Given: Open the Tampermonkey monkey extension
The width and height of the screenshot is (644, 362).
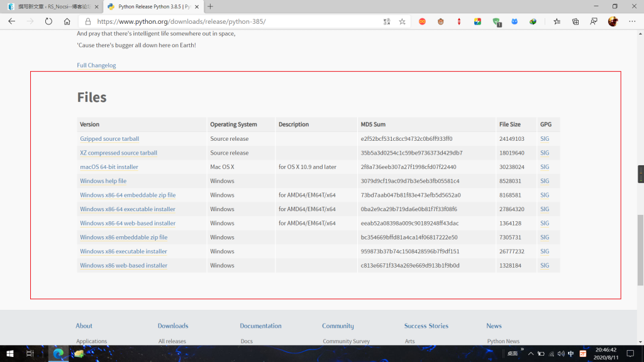Looking at the screenshot, I should [441, 21].
